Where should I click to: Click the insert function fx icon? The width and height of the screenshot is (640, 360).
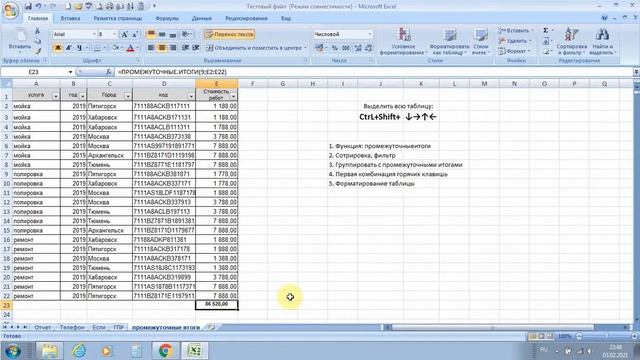pyautogui.click(x=109, y=72)
